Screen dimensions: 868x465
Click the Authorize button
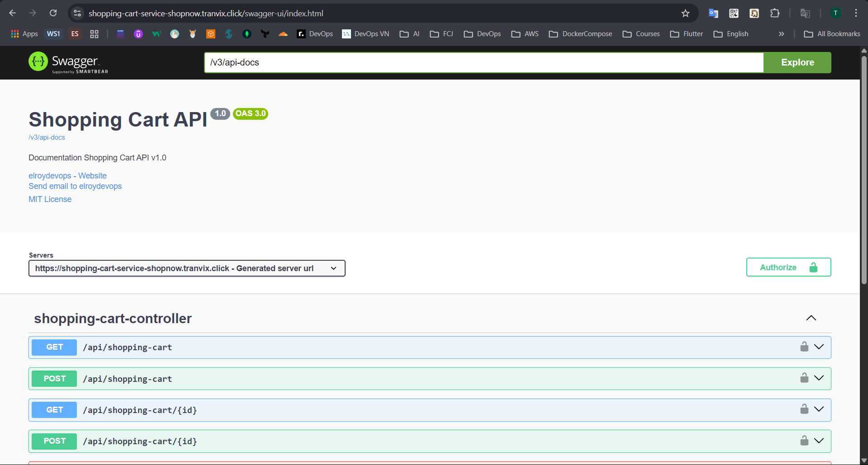[788, 267]
